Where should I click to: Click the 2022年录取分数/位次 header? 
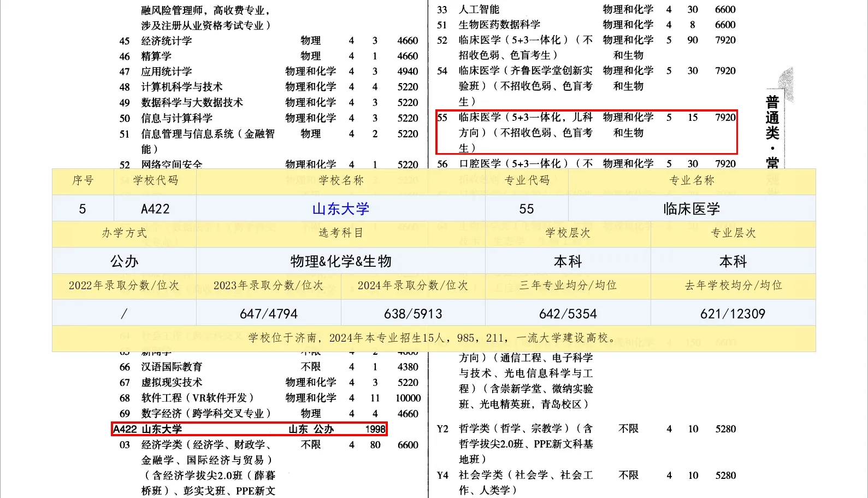click(x=124, y=285)
